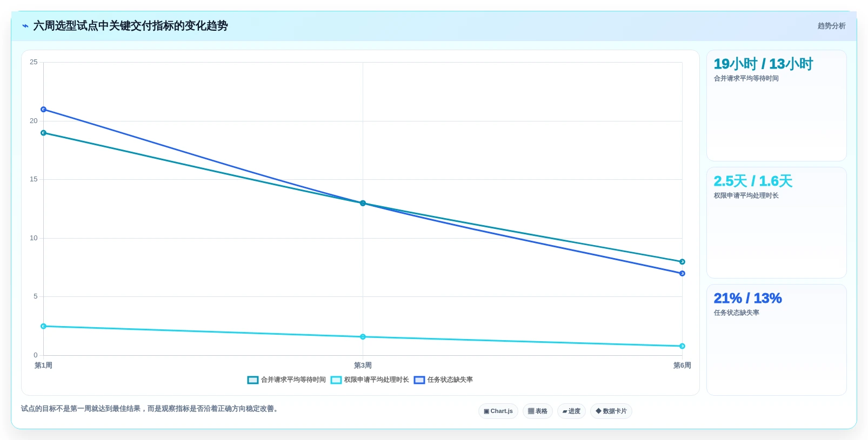Click the 第6周 point on 合并请求平均等待时间 line
868x440 pixels.
(x=682, y=262)
